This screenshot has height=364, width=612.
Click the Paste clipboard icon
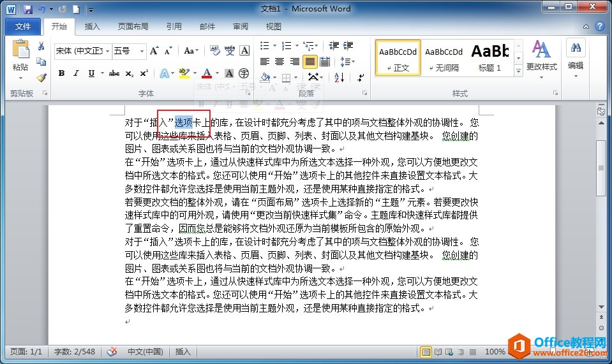coord(20,50)
